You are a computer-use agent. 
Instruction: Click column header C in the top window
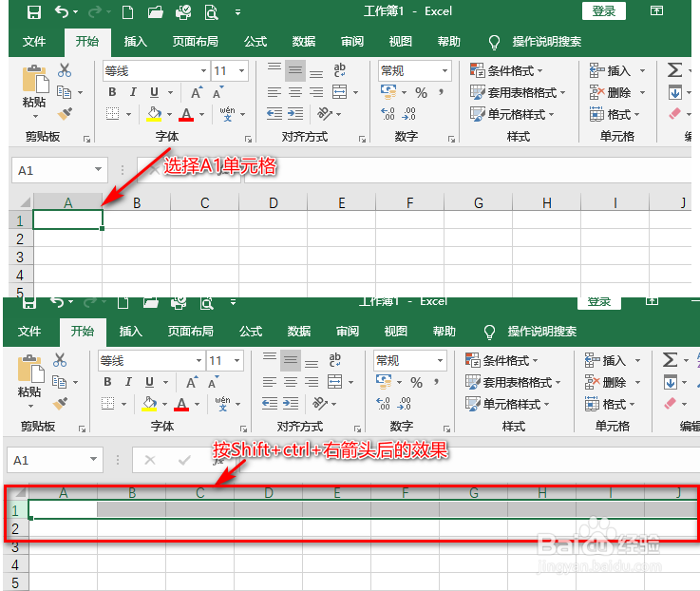(x=204, y=203)
